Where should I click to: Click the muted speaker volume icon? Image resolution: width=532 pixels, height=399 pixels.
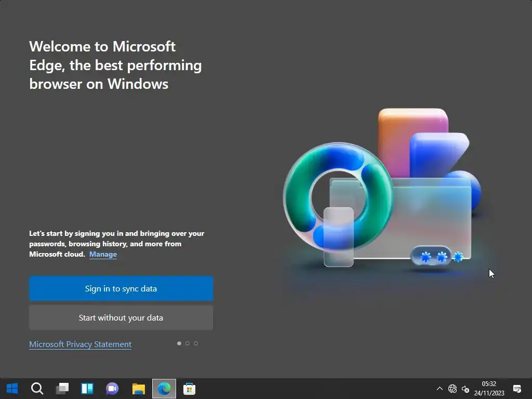tap(465, 389)
